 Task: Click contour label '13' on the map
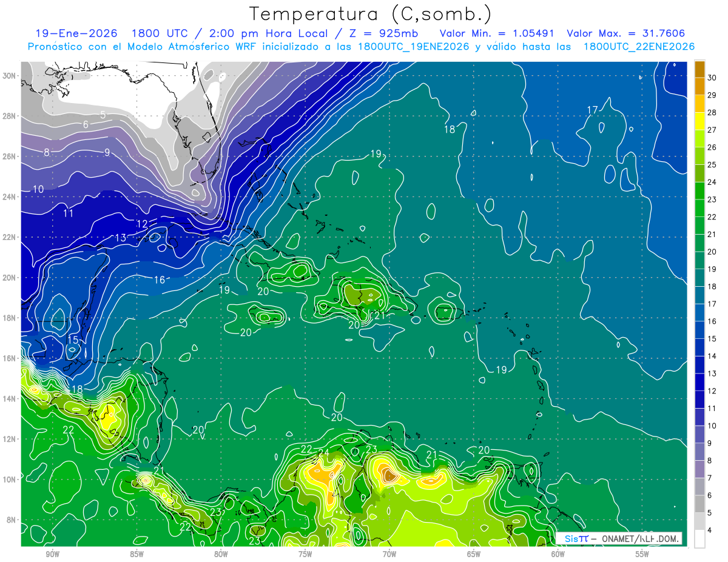coord(121,238)
